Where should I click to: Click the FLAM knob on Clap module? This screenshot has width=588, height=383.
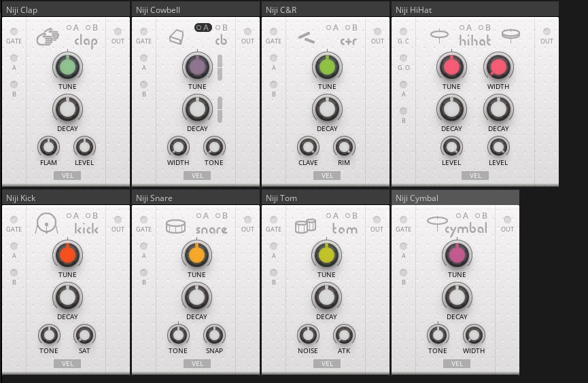(48, 146)
